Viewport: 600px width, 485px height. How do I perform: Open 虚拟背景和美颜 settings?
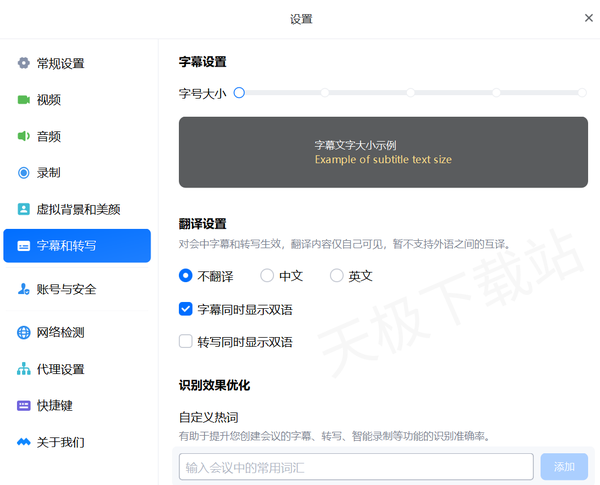(x=77, y=209)
